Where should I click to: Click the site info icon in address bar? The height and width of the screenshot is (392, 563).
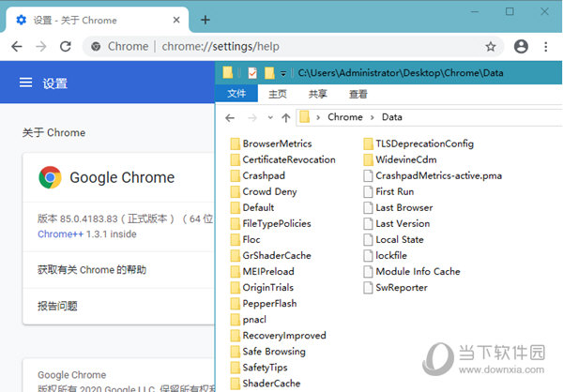pos(96,46)
